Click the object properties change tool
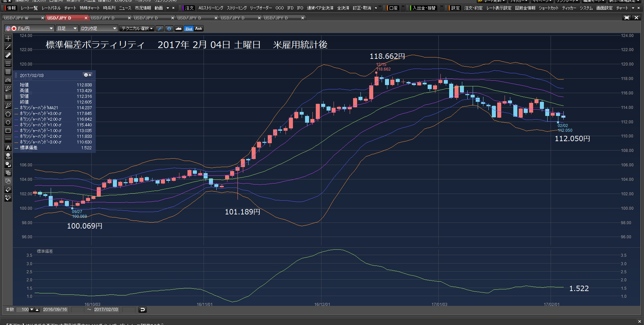 tap(8, 164)
